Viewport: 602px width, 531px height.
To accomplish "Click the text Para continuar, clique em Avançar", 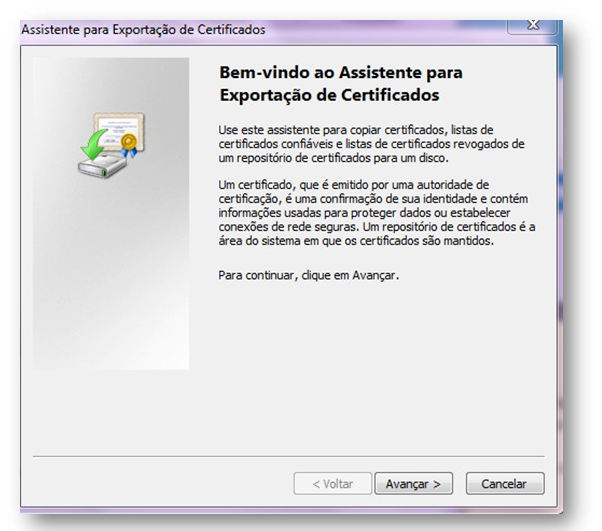I will pyautogui.click(x=308, y=275).
